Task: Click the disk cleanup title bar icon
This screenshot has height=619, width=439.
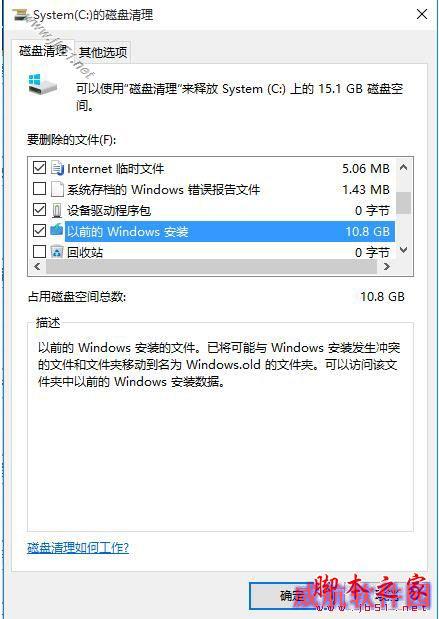Action: [21, 16]
